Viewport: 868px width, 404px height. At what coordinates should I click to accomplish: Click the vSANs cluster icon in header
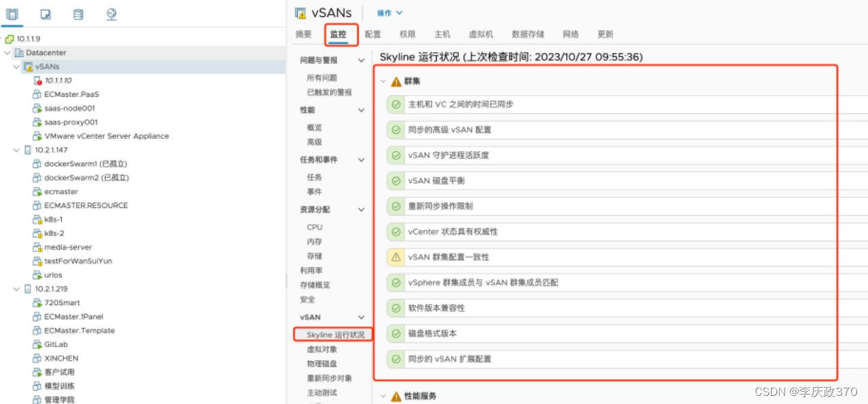pyautogui.click(x=301, y=13)
